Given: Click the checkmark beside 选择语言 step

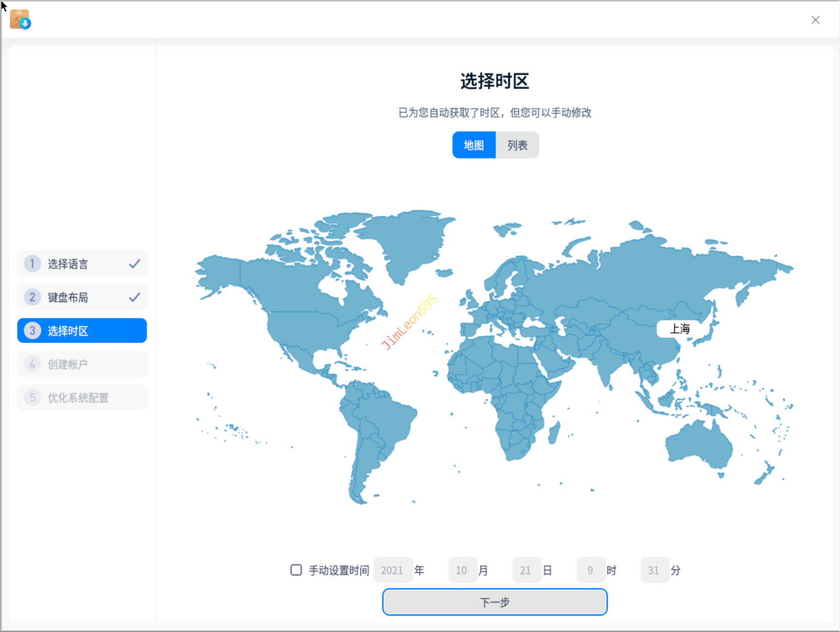Looking at the screenshot, I should click(x=134, y=264).
